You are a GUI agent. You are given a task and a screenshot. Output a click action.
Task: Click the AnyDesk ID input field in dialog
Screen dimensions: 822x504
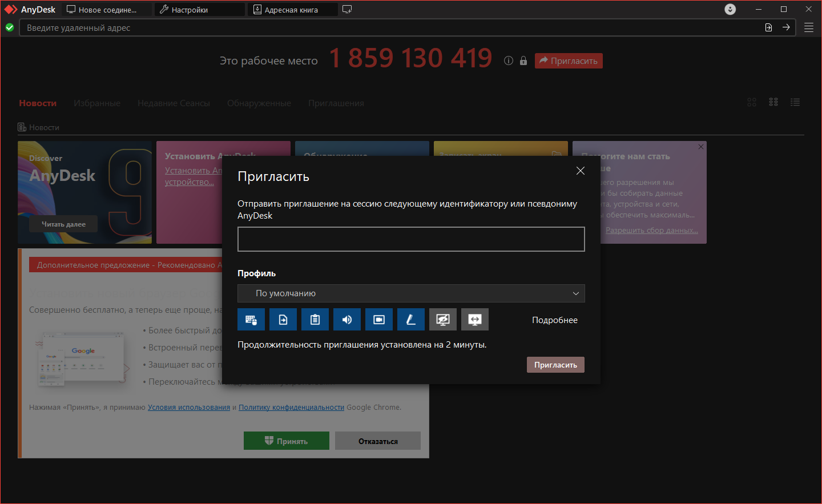[411, 239]
